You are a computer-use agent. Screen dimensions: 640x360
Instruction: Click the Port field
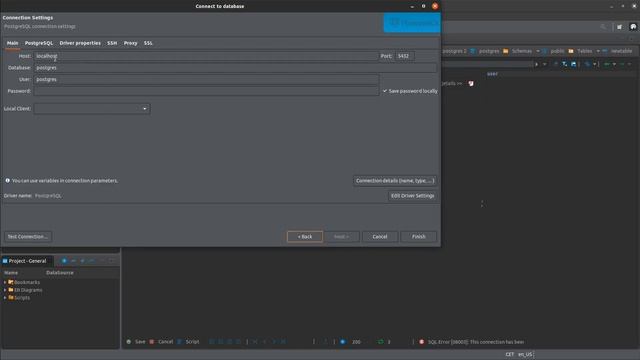(404, 56)
